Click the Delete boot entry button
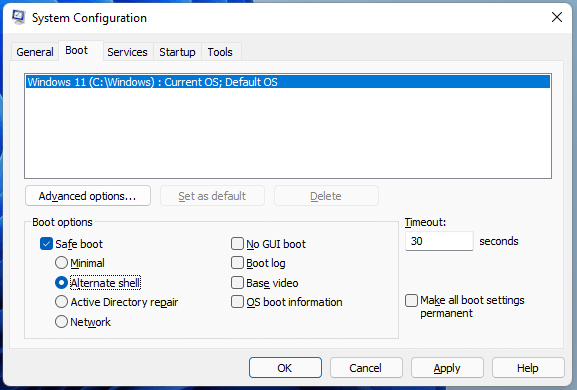The image size is (577, 390). coord(326,196)
